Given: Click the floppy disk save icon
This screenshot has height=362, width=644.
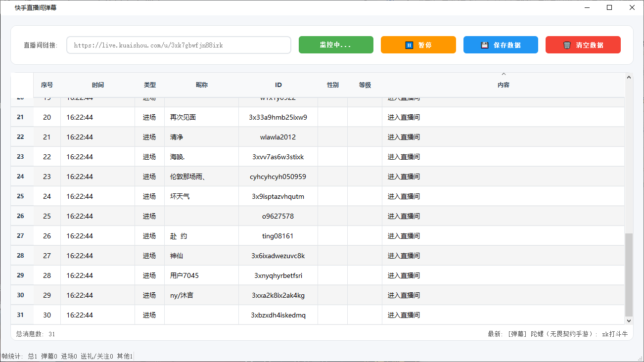Looking at the screenshot, I should coord(485,45).
